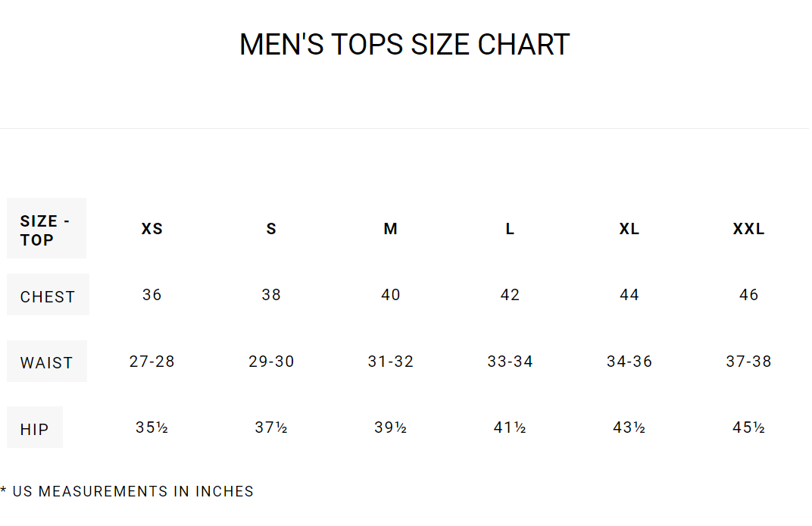Click the US measurements in inches footnote

127,491
